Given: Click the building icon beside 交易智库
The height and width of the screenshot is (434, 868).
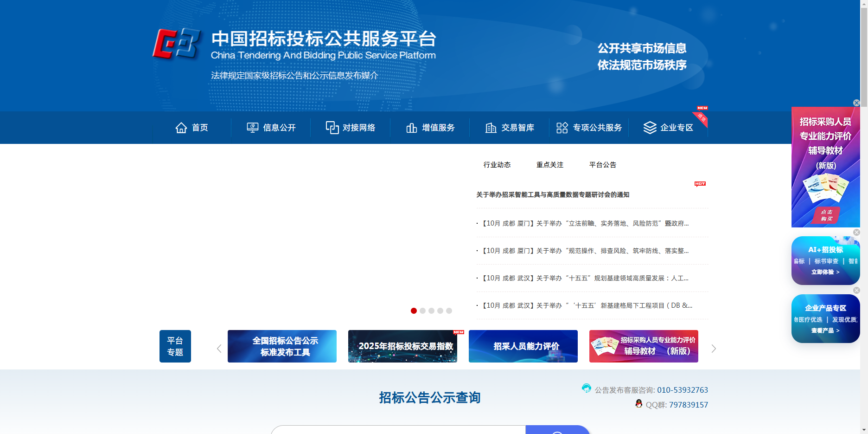Looking at the screenshot, I should (491, 128).
